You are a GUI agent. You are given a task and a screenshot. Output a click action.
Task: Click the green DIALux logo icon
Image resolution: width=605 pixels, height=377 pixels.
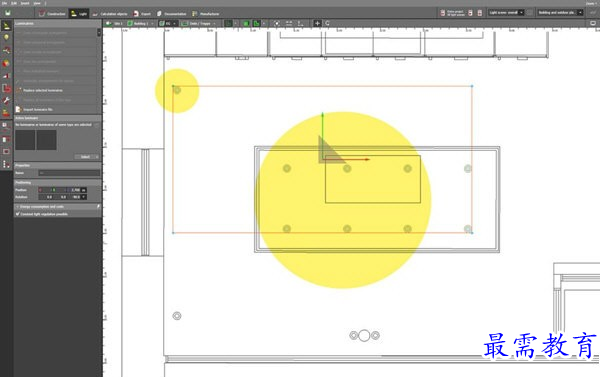click(x=7, y=13)
